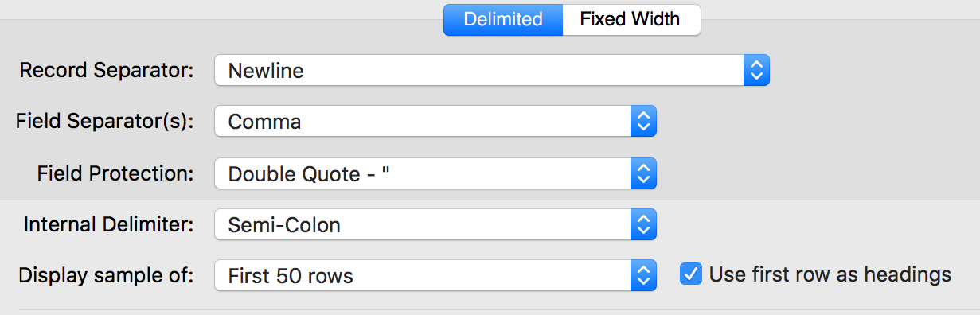Click the "Record Separator:" label

(x=107, y=71)
